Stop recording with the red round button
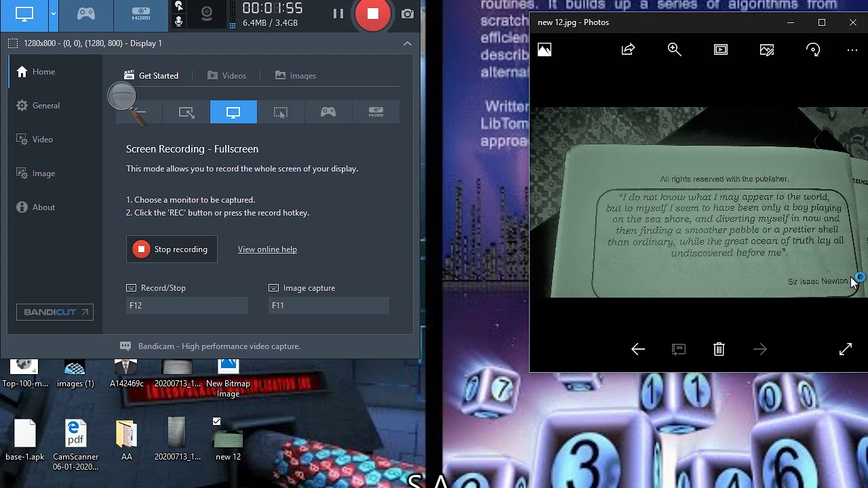This screenshot has width=868, height=488. pyautogui.click(x=372, y=14)
